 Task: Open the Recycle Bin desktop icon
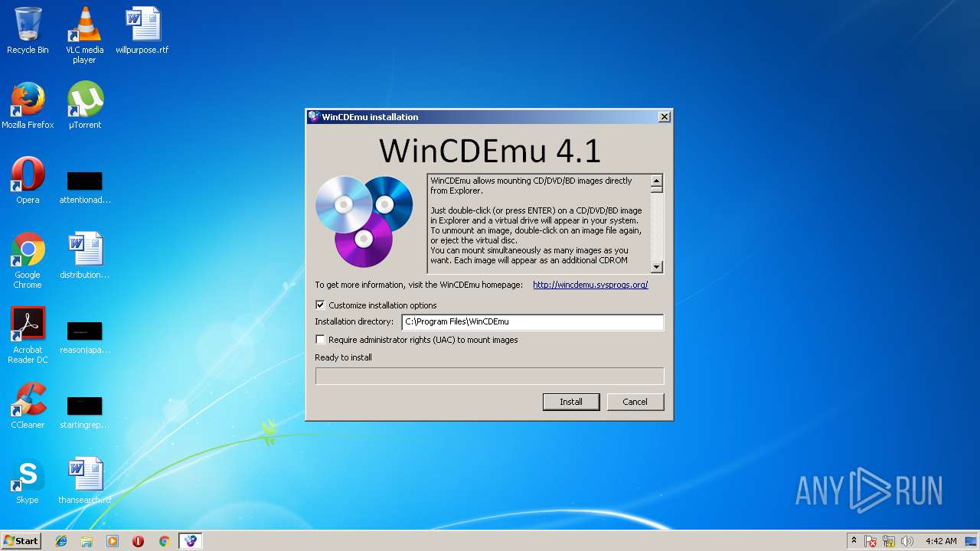click(28, 31)
